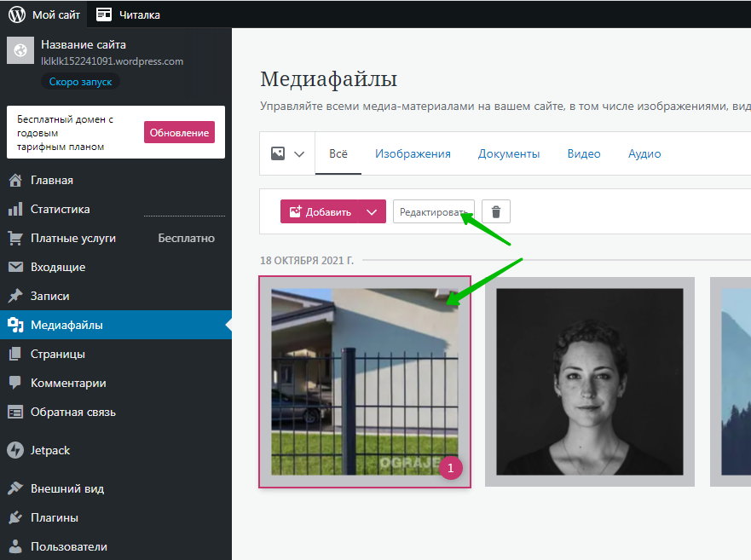Click the image source picture icon
The image size is (751, 560).
coord(278,153)
